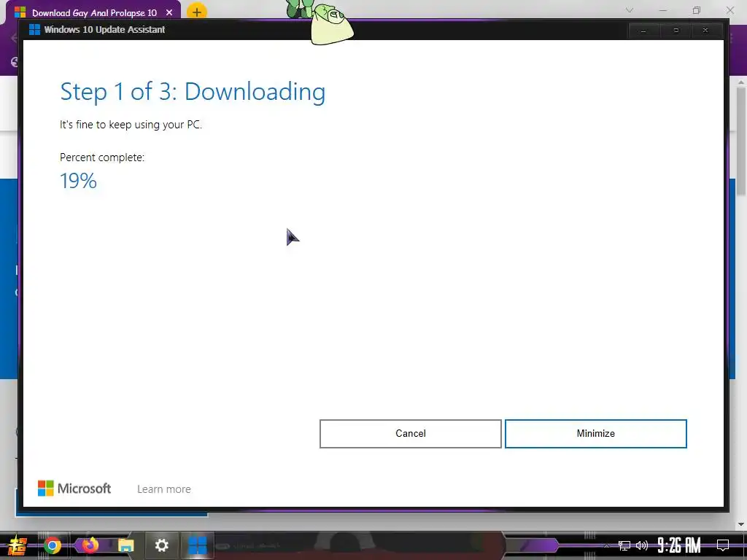Viewport: 747px width, 560px height.
Task: Restore down the browser window
Action: [697, 10]
